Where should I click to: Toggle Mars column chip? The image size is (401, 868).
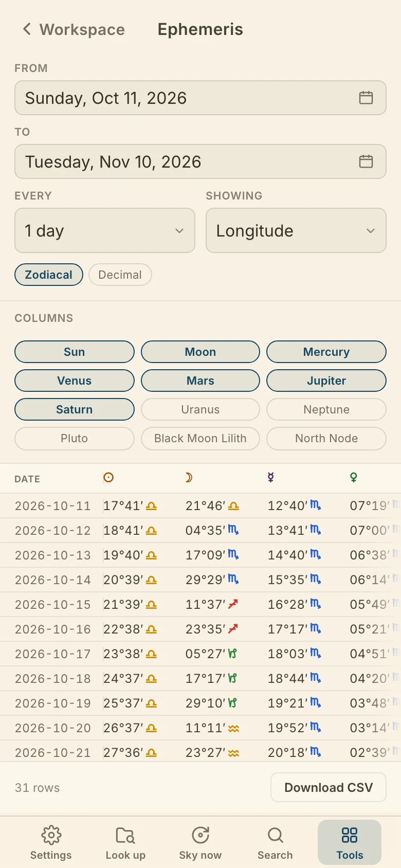tap(200, 381)
